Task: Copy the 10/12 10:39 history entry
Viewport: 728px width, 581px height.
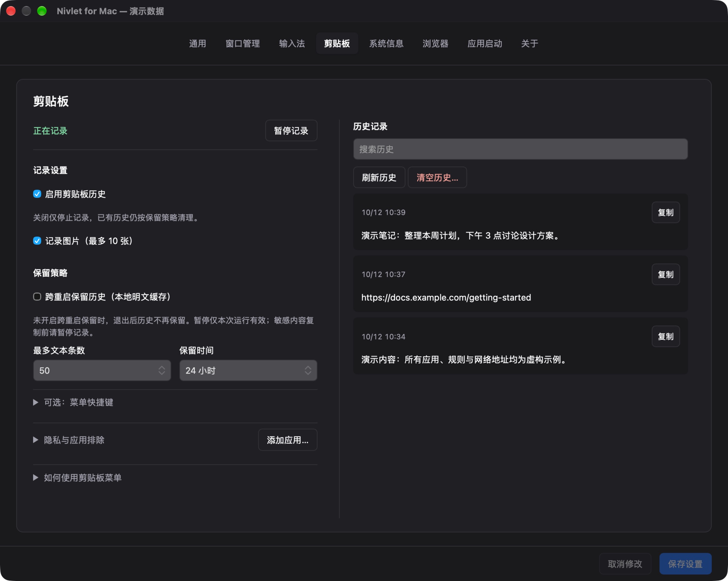Action: point(666,213)
